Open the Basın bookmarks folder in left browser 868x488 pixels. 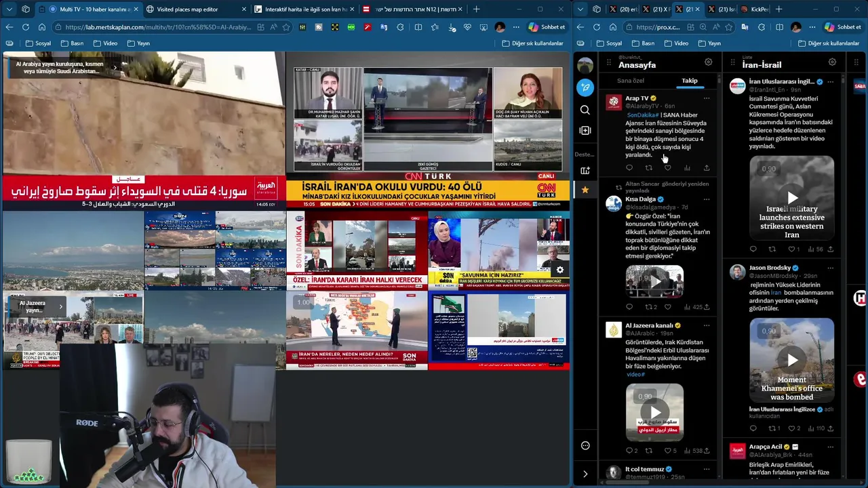point(72,43)
